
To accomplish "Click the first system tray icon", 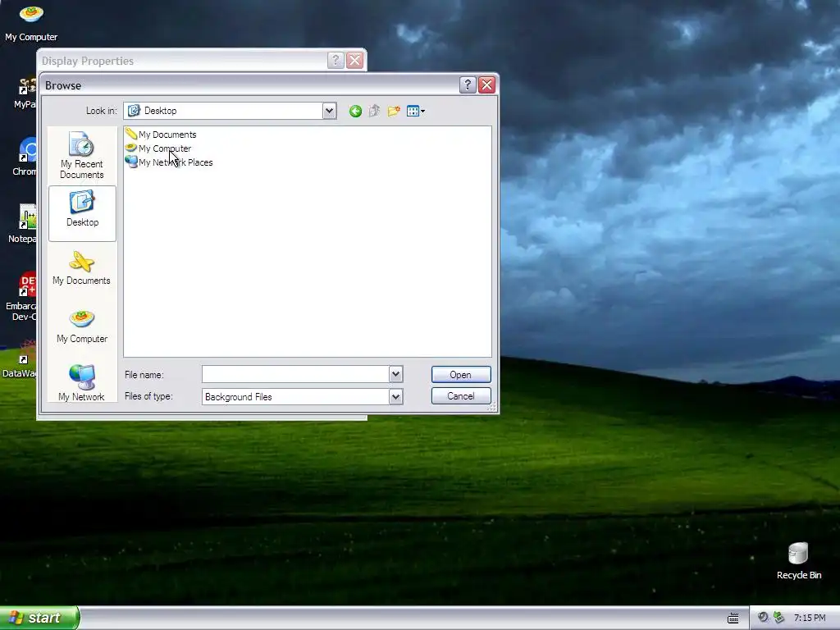I will click(x=764, y=618).
